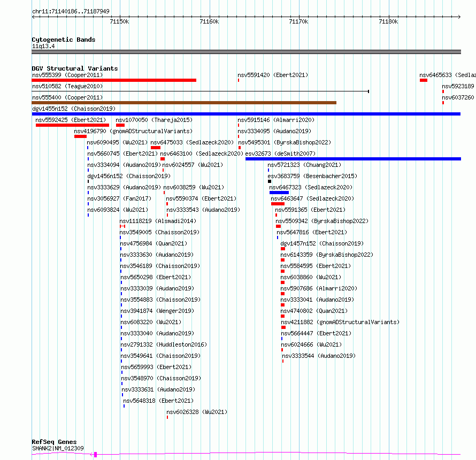Viewport: 476px width, 460px height.
Task: Open dgv1457n152 (Chaisson2019) label
Action: (322, 243)
